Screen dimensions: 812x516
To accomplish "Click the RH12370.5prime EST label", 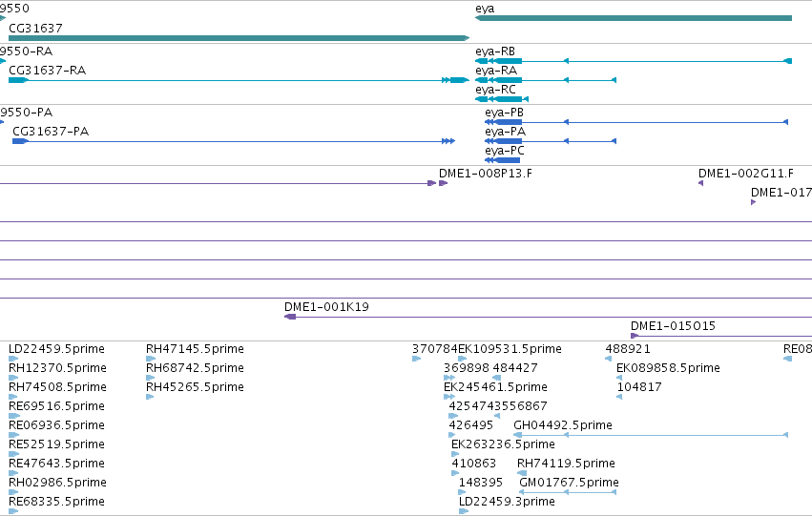I will 57,368.
